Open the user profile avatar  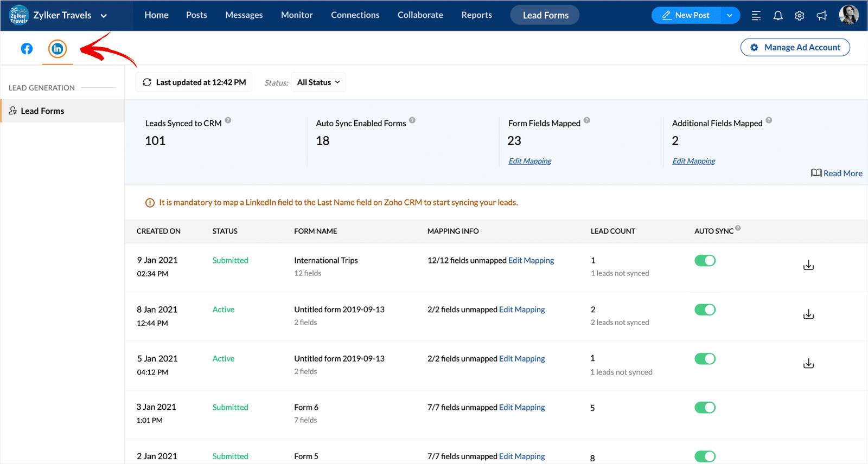point(848,15)
